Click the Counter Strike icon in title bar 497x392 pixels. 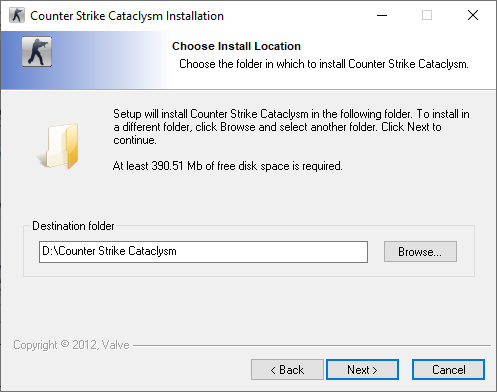17,15
